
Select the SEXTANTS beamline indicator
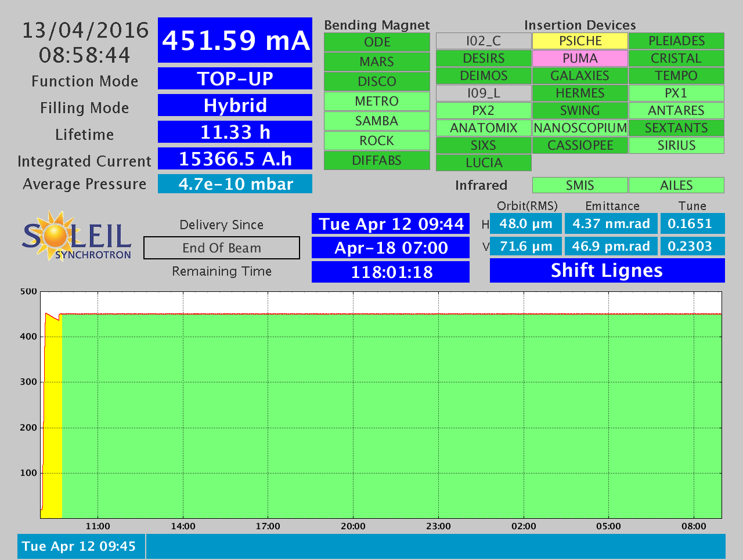676,128
